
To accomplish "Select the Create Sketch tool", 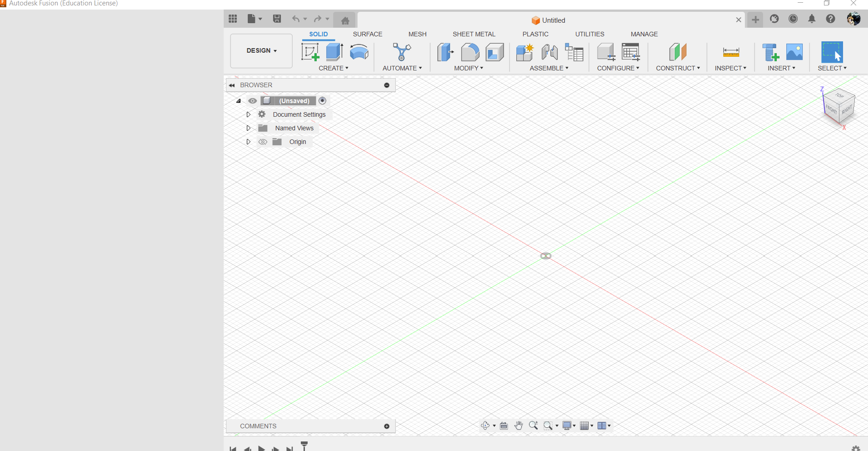I will (310, 52).
